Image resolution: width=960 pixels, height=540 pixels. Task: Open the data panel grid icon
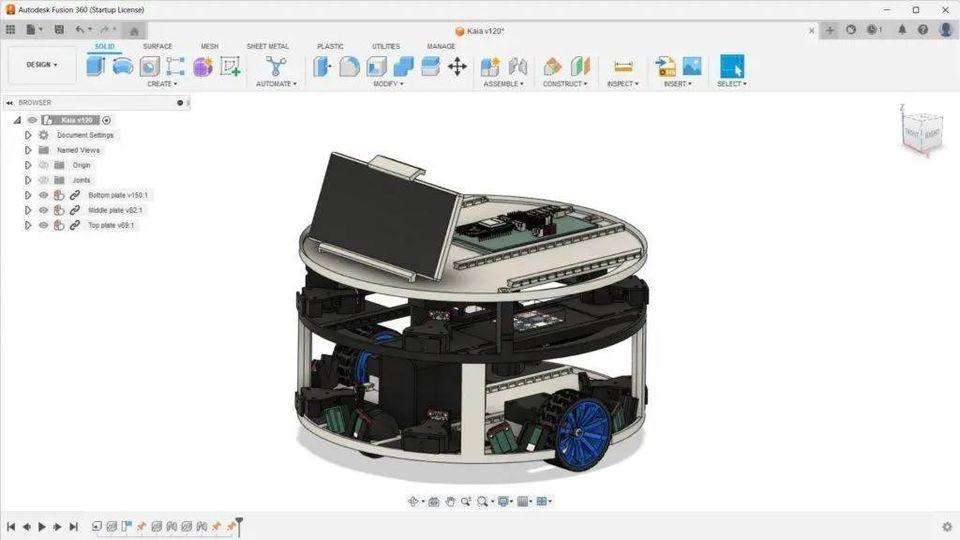[x=10, y=29]
